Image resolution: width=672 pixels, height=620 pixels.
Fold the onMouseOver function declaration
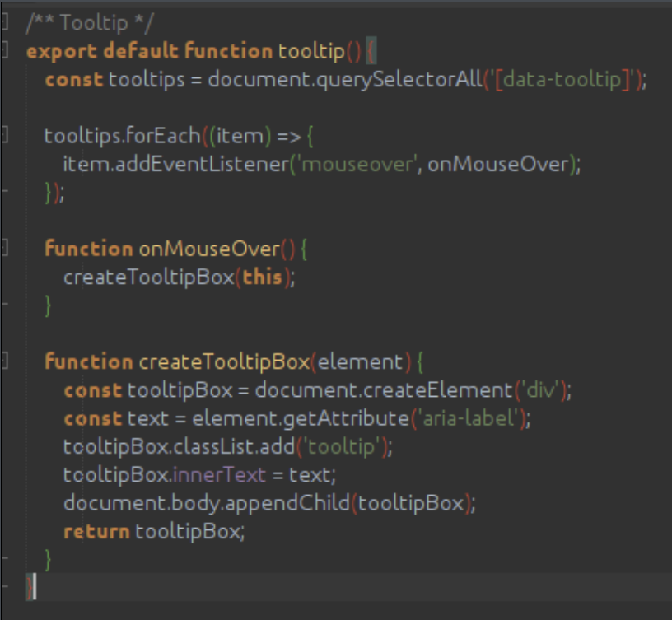4,248
